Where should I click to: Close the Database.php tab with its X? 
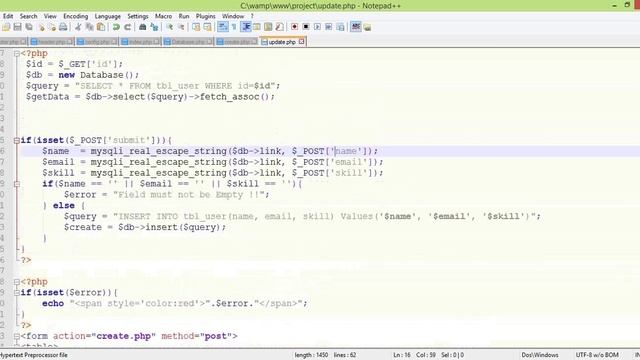click(x=209, y=42)
